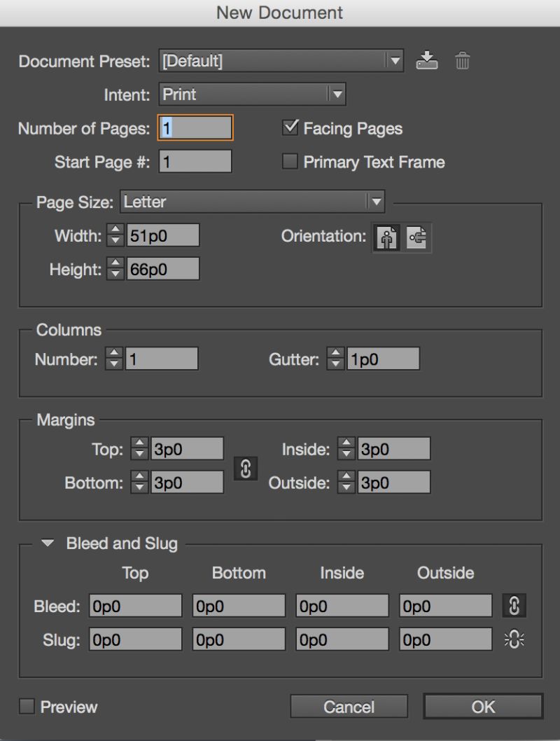The height and width of the screenshot is (741, 560).
Task: Enable the Preview checkbox
Action: click(x=26, y=707)
